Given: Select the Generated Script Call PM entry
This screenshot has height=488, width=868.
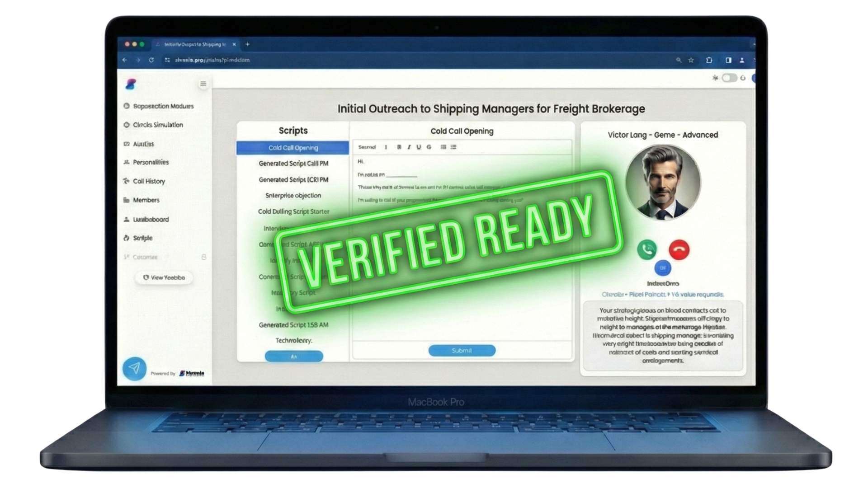Looking at the screenshot, I should [x=294, y=164].
